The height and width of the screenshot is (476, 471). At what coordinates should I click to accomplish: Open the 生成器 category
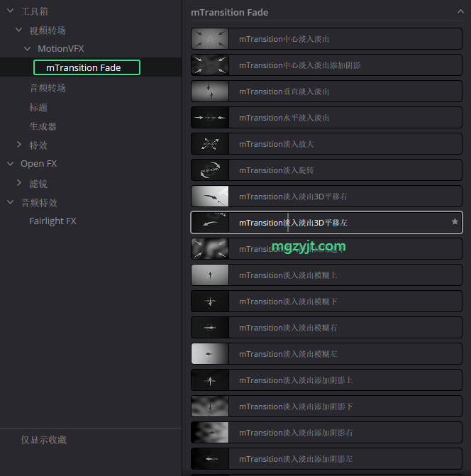coord(43,126)
